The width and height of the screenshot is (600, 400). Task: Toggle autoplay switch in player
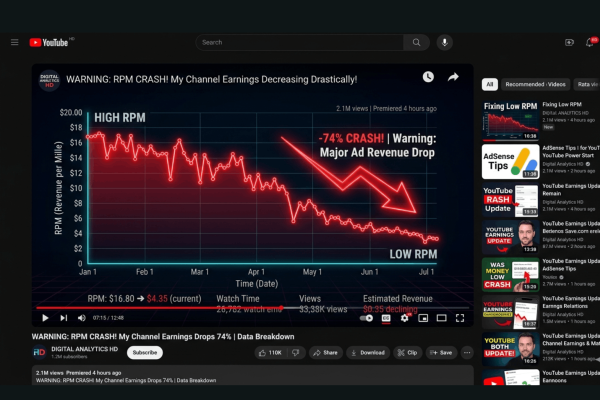366,318
